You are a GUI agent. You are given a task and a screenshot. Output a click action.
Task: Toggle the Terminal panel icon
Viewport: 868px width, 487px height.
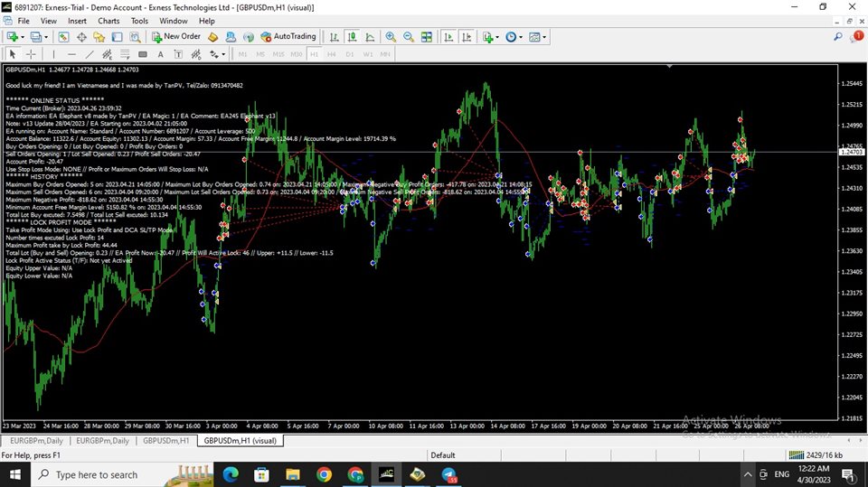click(x=117, y=37)
